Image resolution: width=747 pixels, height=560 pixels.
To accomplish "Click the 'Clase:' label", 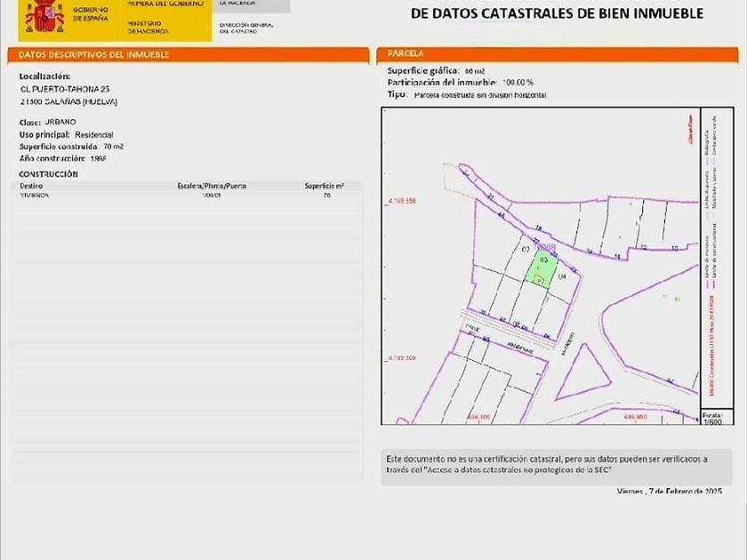I will pyautogui.click(x=30, y=123).
